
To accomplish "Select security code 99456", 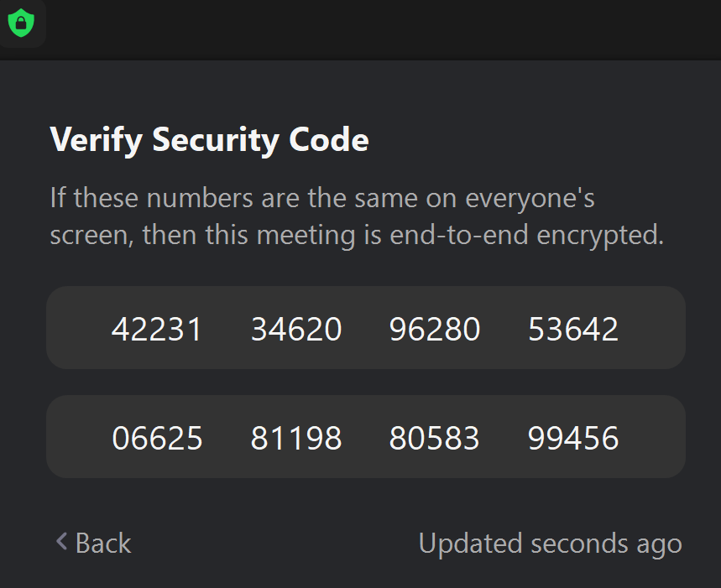I will point(573,438).
